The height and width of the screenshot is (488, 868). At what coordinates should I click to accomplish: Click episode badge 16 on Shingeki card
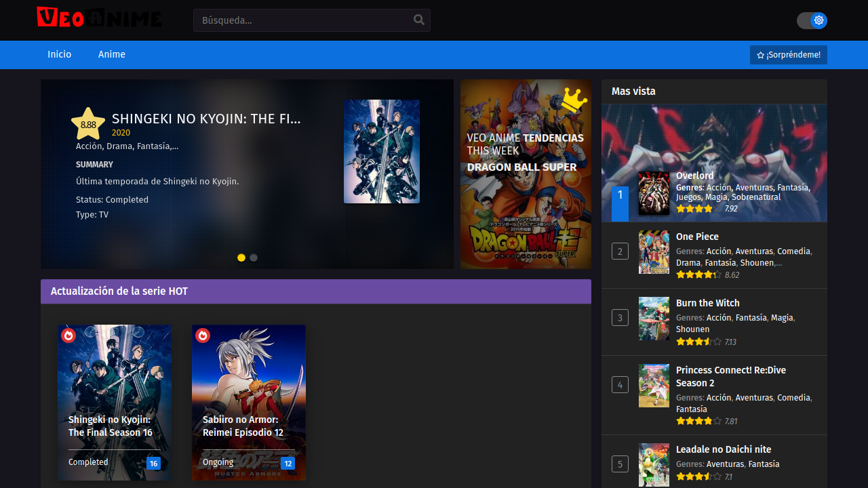click(153, 464)
